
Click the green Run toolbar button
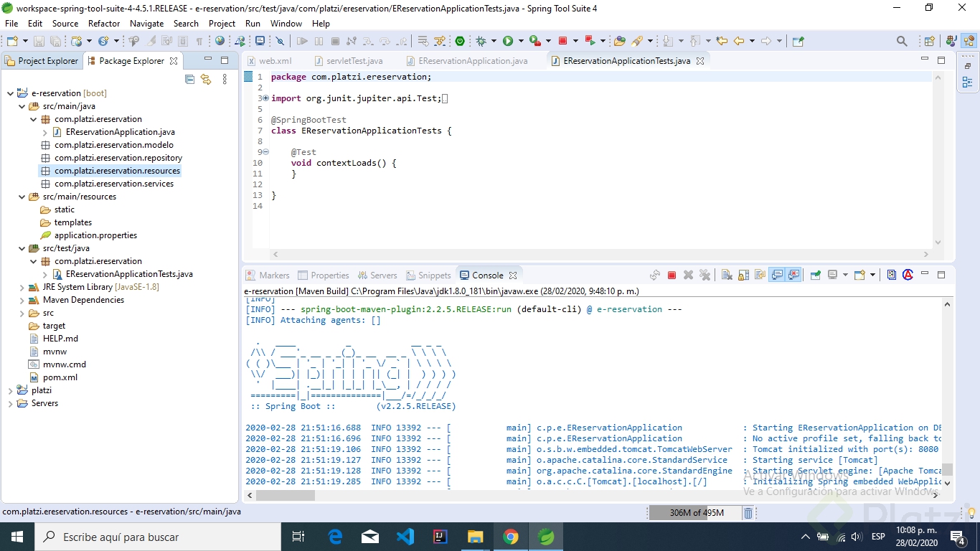pos(508,41)
